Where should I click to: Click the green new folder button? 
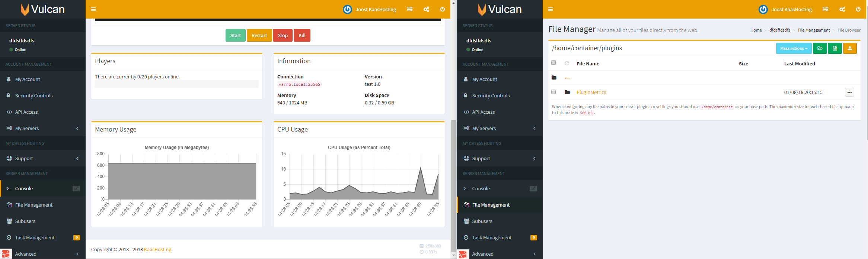820,48
